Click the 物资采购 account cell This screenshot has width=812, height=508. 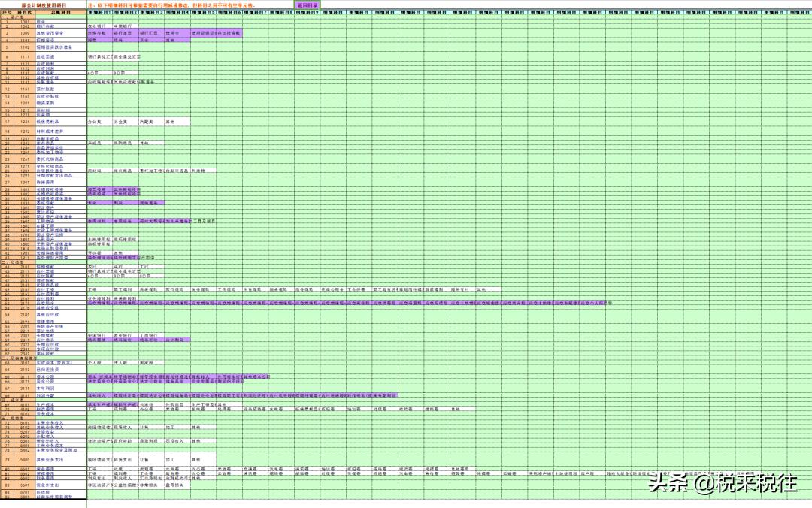click(61, 103)
